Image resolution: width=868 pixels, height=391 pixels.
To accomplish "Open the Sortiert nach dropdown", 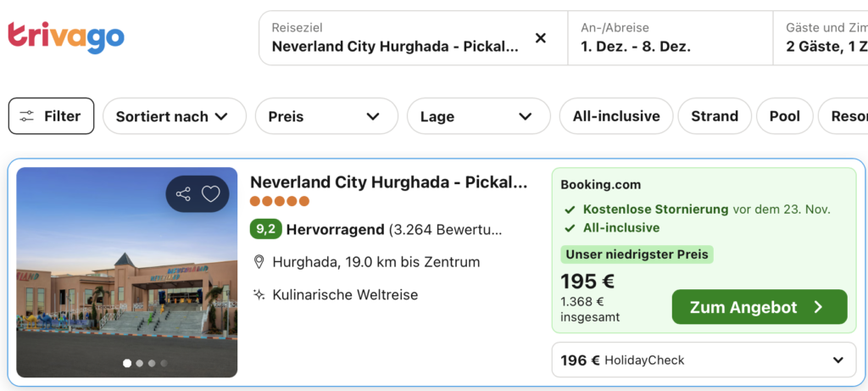I will 175,116.
